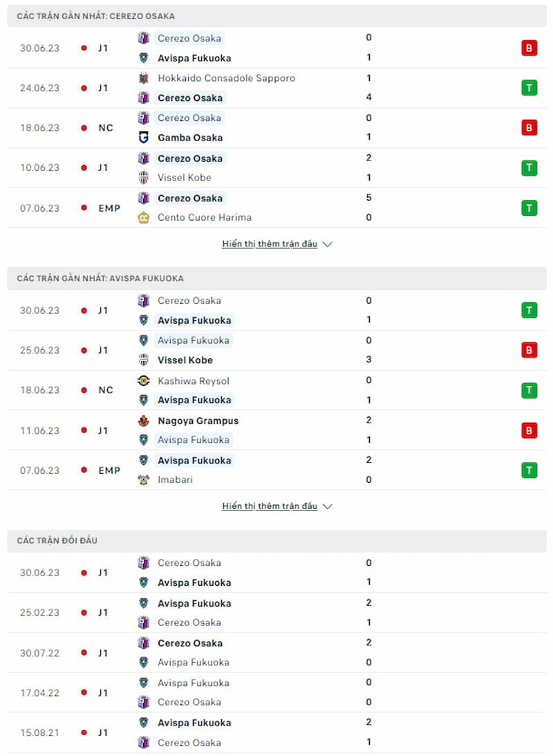Click red B badge on 18.06.23 Gamba match
This screenshot has width=553, height=756.
pos(529,128)
